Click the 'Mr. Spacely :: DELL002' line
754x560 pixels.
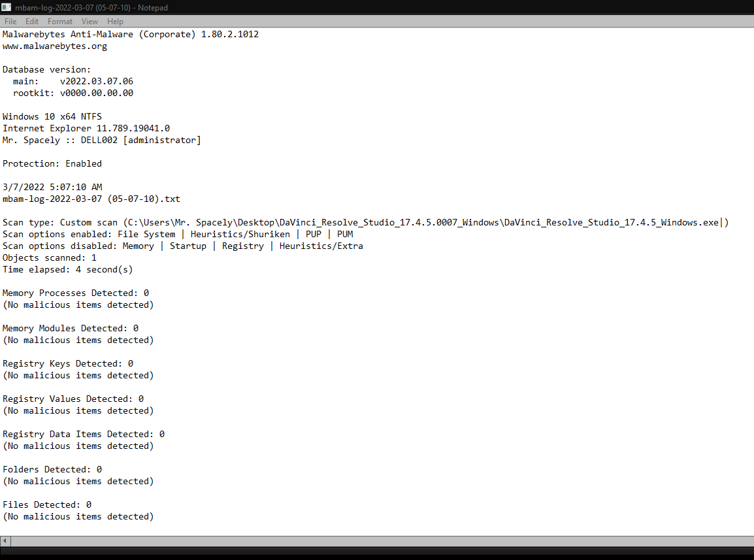coord(101,140)
